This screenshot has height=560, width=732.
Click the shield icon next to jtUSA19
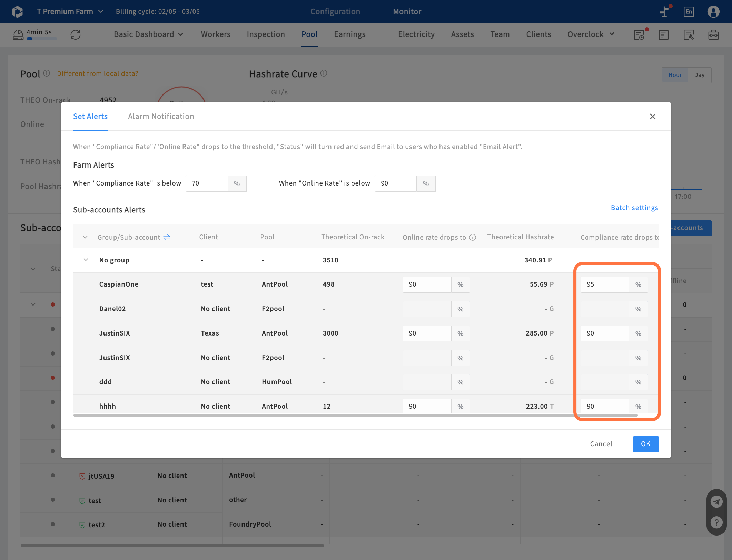tap(82, 476)
